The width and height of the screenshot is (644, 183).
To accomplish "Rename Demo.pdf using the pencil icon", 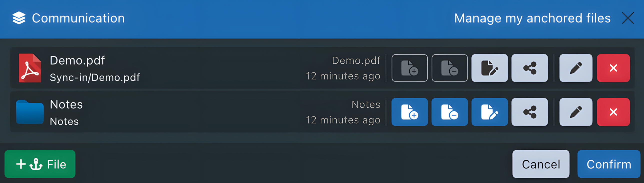I will [575, 68].
